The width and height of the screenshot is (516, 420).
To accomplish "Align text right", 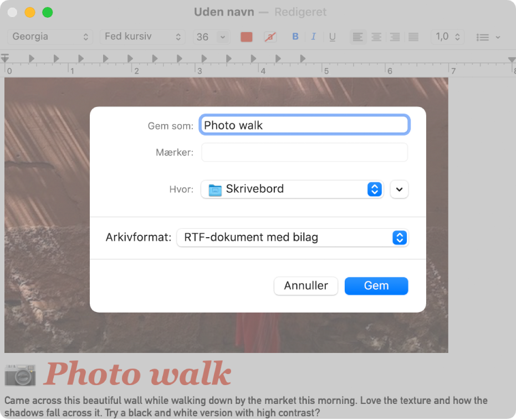I will (395, 37).
